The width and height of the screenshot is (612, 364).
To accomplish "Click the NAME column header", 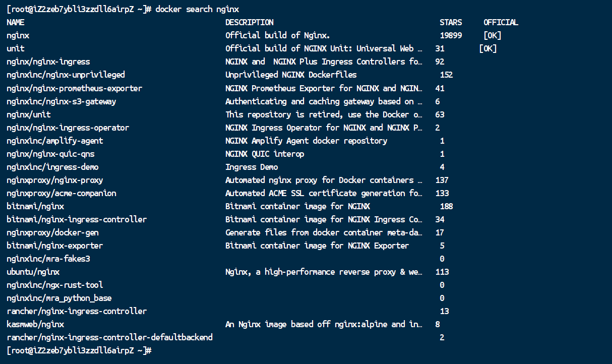I will click(16, 22).
